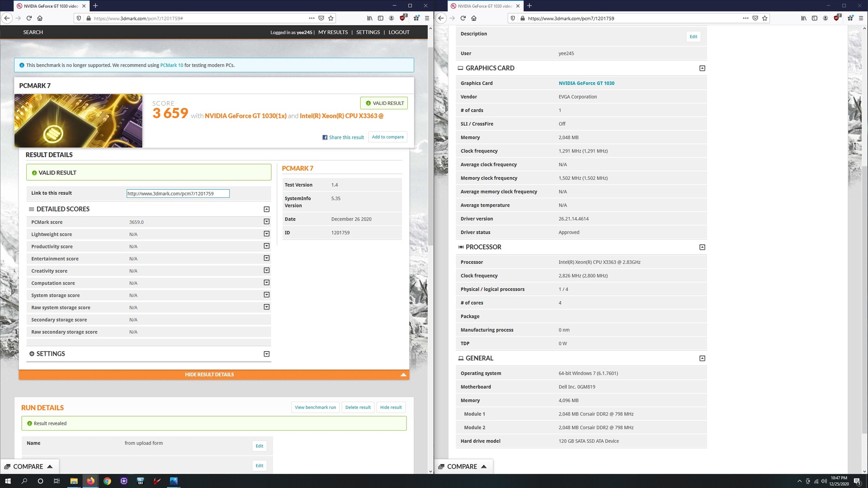Image resolution: width=868 pixels, height=488 pixels.
Task: Expand Productivity score row
Action: click(x=266, y=246)
